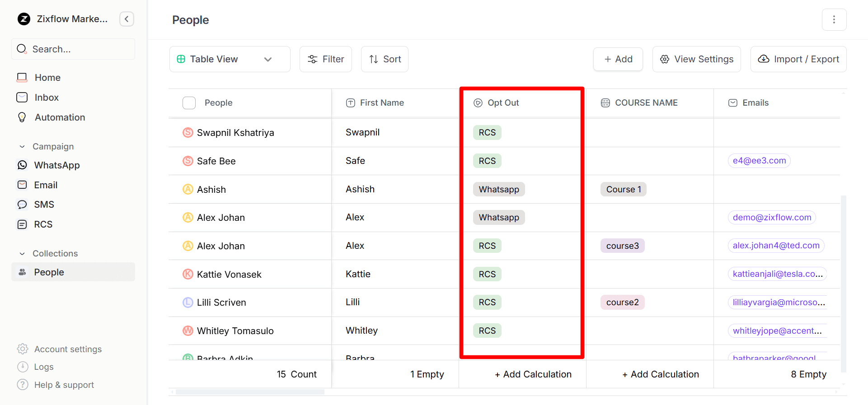Open Help & support icon
Screen dimensions: 868x405
pyautogui.click(x=23, y=385)
